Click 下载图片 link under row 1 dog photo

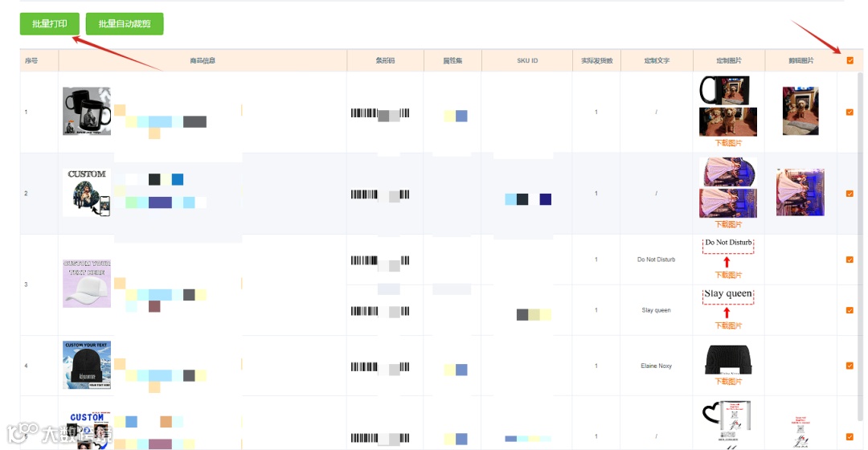728,143
